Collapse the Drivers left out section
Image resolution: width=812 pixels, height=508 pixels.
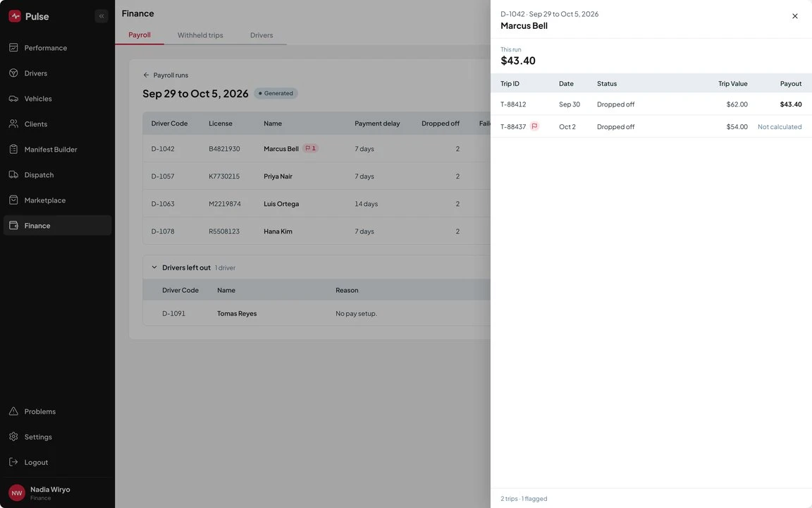154,267
